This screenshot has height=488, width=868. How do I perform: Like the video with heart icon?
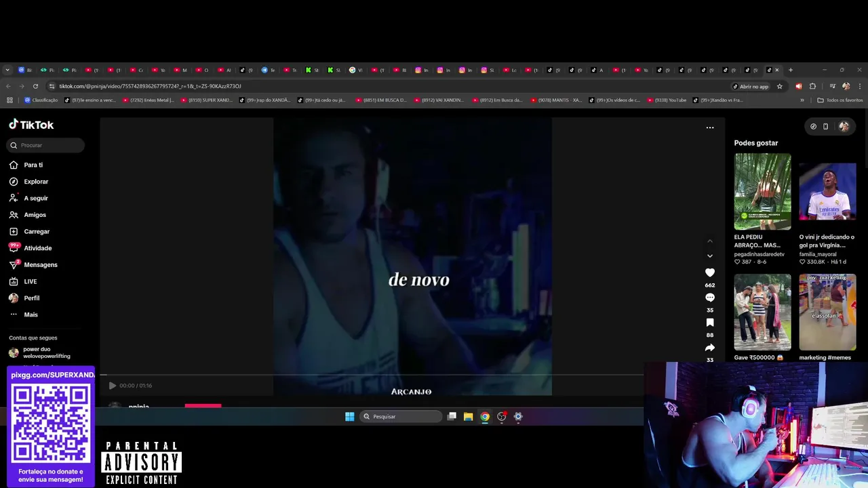tap(710, 272)
